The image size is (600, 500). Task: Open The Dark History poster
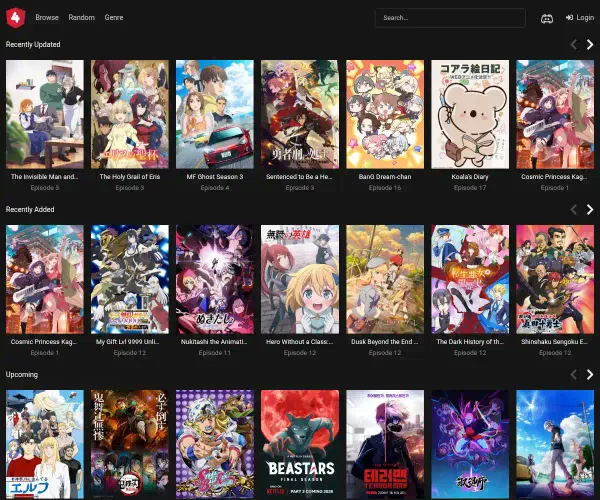[x=470, y=279]
